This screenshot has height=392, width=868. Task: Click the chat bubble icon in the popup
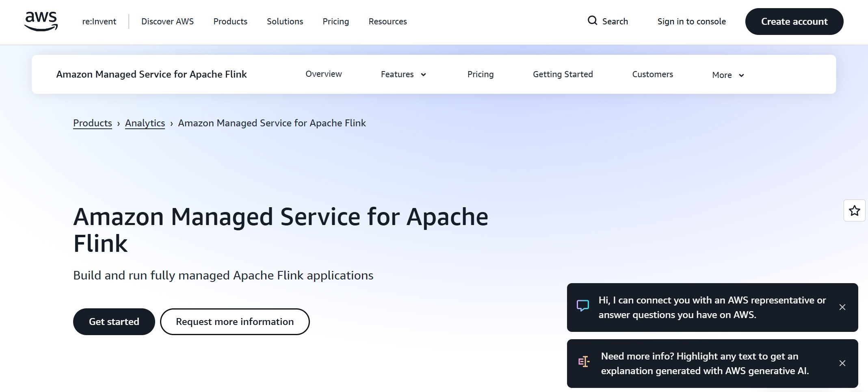click(582, 306)
